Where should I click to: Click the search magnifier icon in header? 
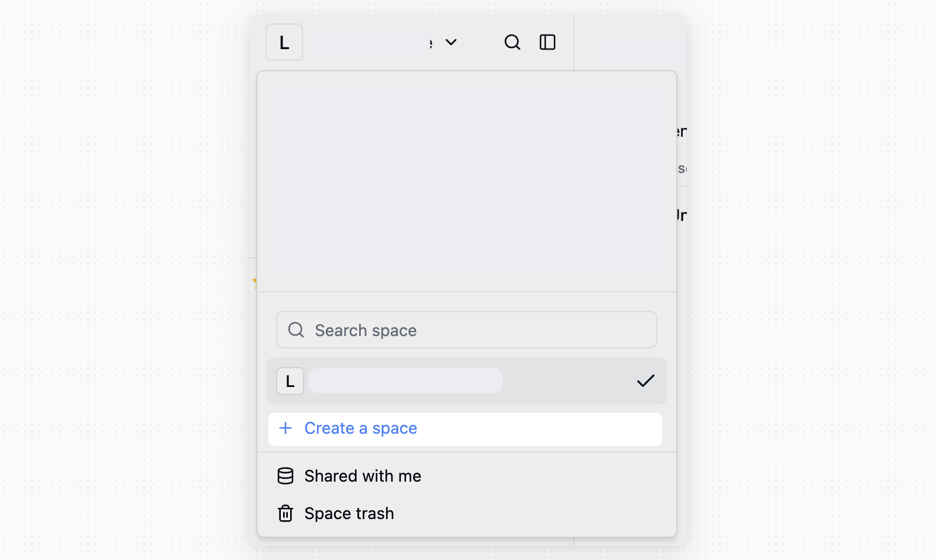[512, 42]
